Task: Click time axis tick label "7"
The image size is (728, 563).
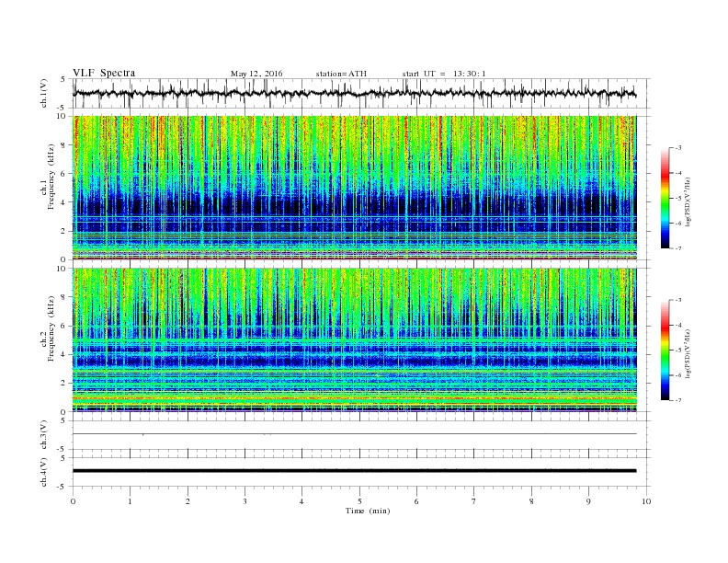Action: coord(474,501)
